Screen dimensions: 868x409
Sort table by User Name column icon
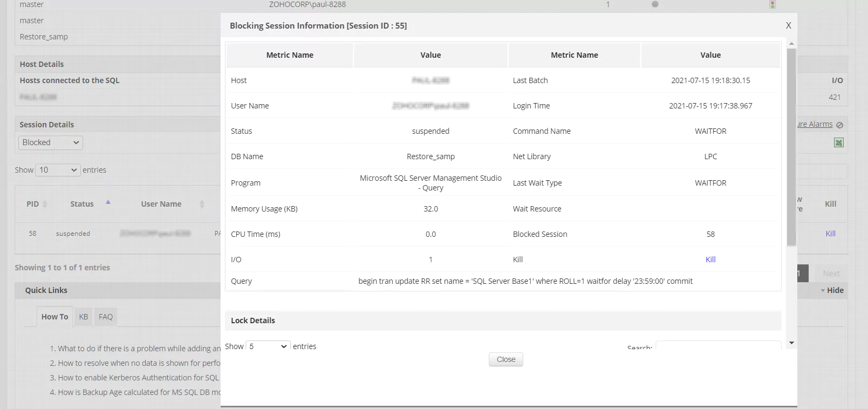pos(202,204)
